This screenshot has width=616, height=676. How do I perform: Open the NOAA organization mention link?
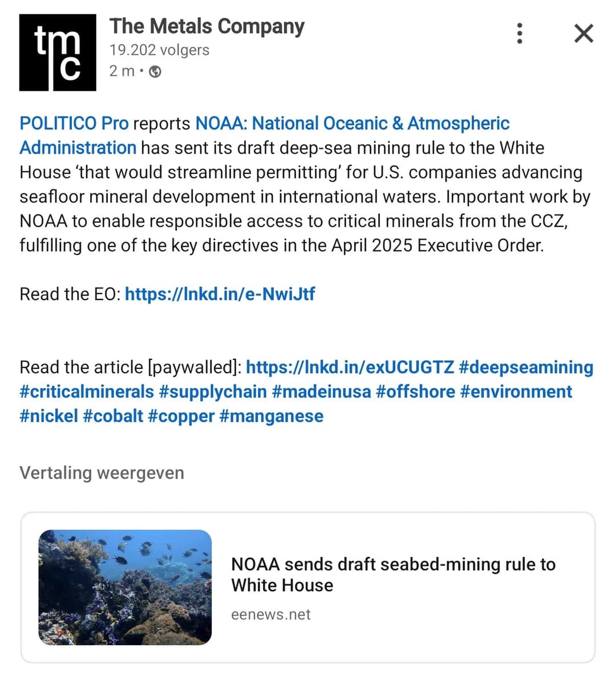tap(352, 123)
